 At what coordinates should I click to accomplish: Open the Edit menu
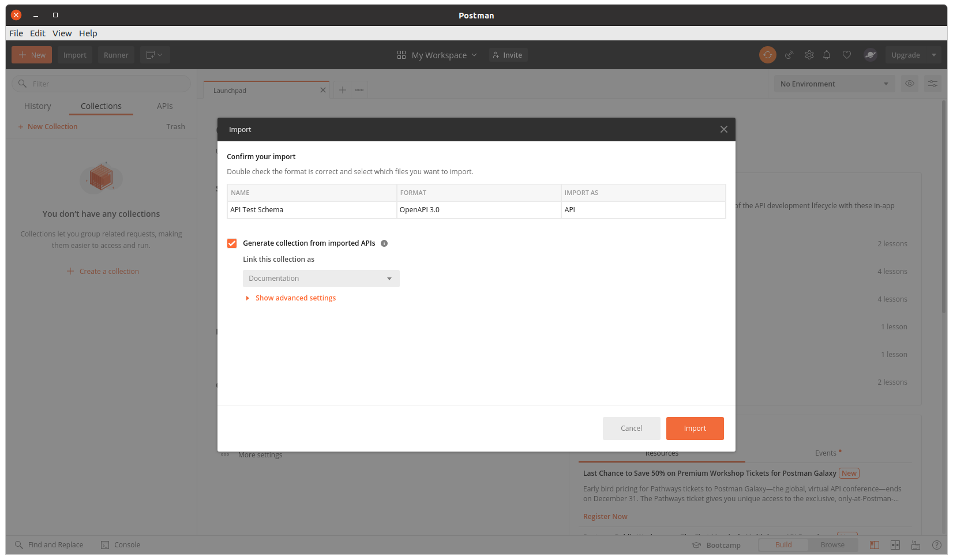[37, 33]
